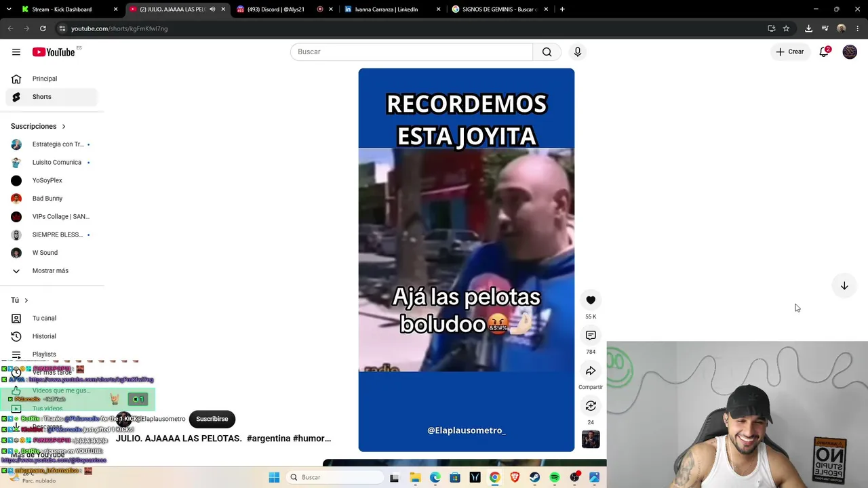The width and height of the screenshot is (868, 488).
Task: Open W Sound channel
Action: point(52,253)
